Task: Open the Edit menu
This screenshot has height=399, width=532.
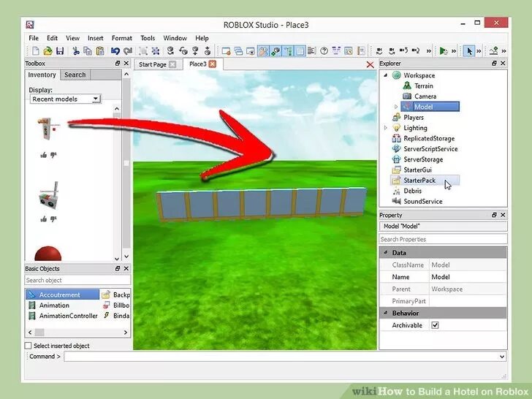Action: coord(52,38)
